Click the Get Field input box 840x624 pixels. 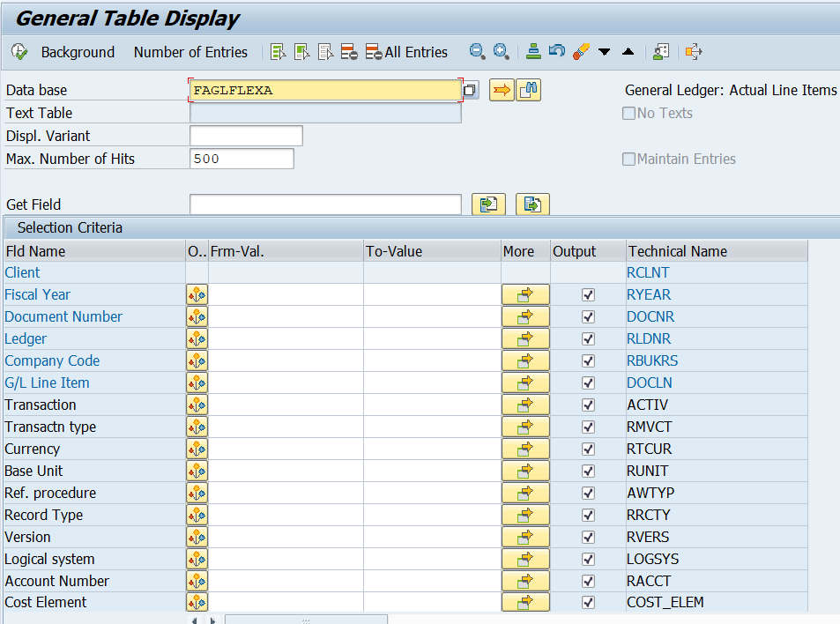325,204
